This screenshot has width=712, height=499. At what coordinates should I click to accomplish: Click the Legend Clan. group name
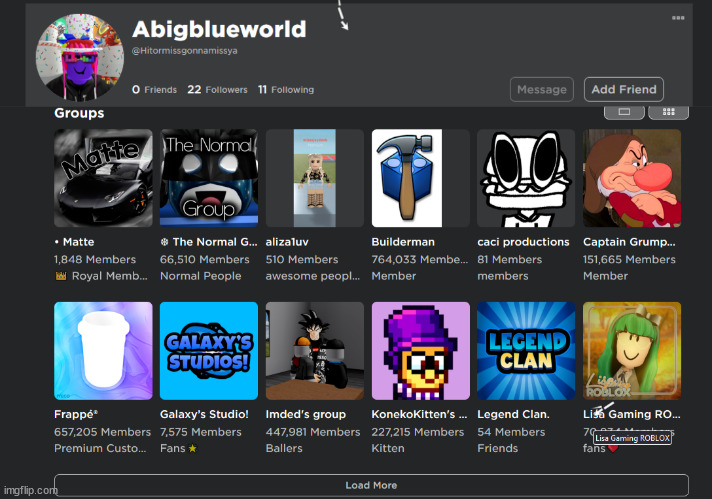[x=513, y=414]
